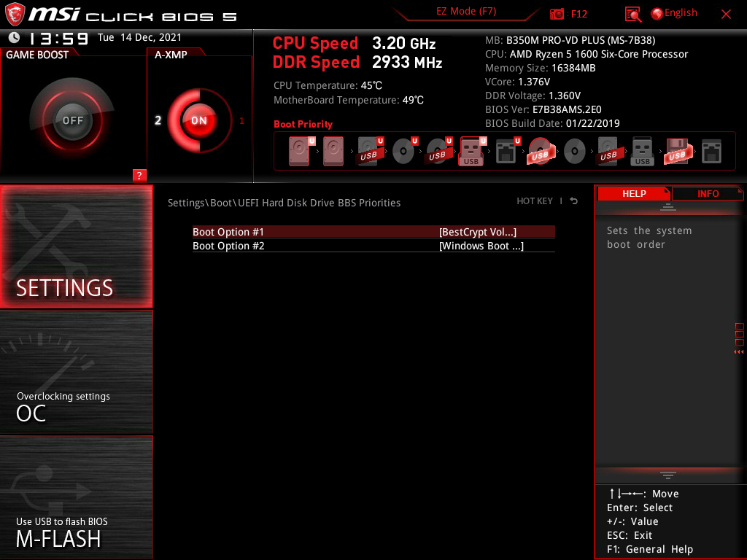This screenshot has width=747, height=560.
Task: Open the M-FLASH BIOS flash panel
Action: point(76,497)
